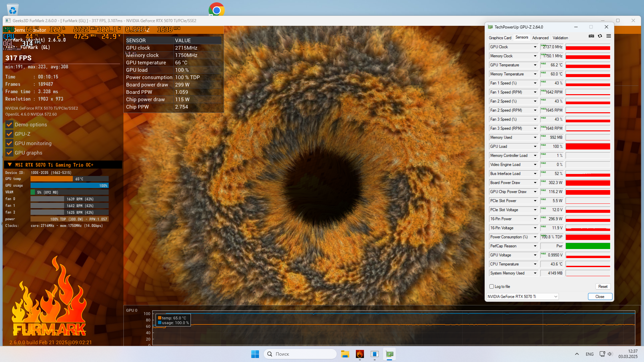Click the taskbar monitor app icon
Image resolution: width=644 pixels, height=362 pixels.
pos(375,354)
